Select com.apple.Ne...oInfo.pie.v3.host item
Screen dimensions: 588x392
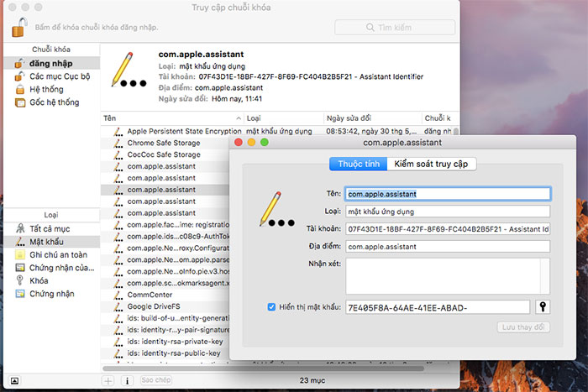tap(165, 271)
